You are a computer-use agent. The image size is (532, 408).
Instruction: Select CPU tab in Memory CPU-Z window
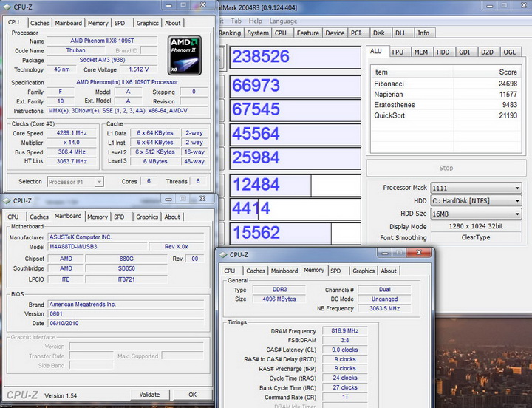tap(230, 271)
